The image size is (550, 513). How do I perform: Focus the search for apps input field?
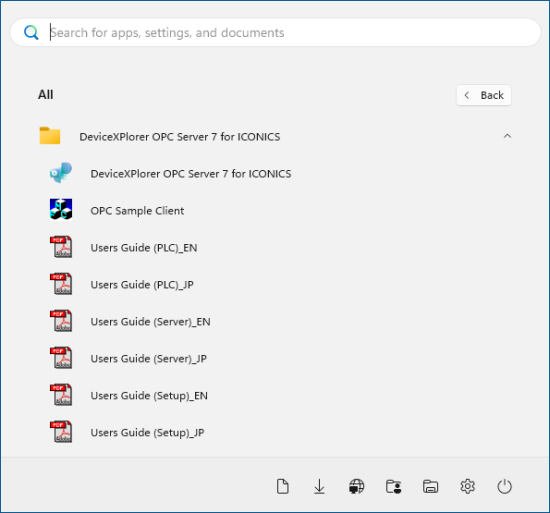[275, 33]
